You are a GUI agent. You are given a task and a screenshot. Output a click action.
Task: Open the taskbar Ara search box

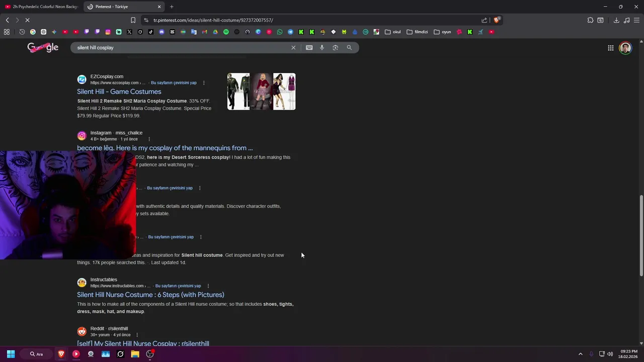tap(37, 354)
